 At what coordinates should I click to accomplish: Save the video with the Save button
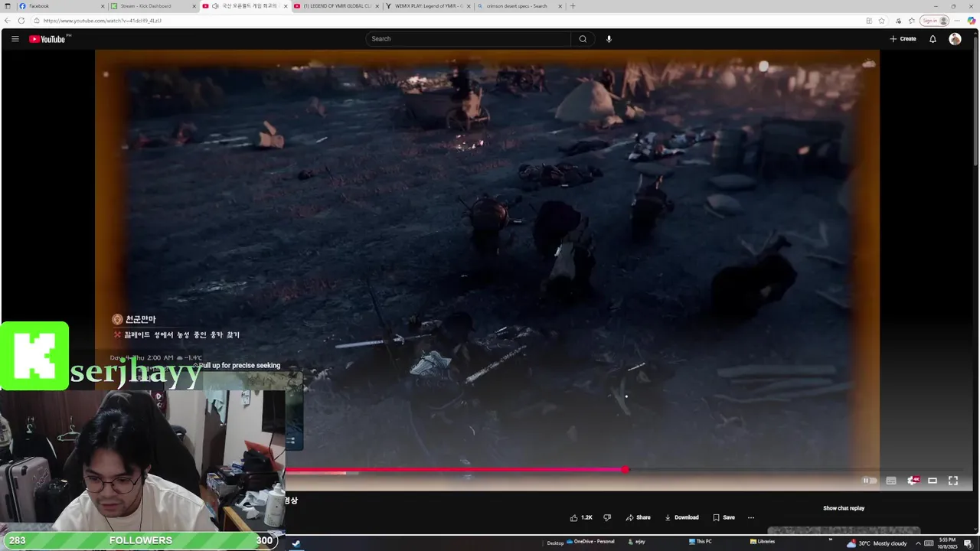724,517
